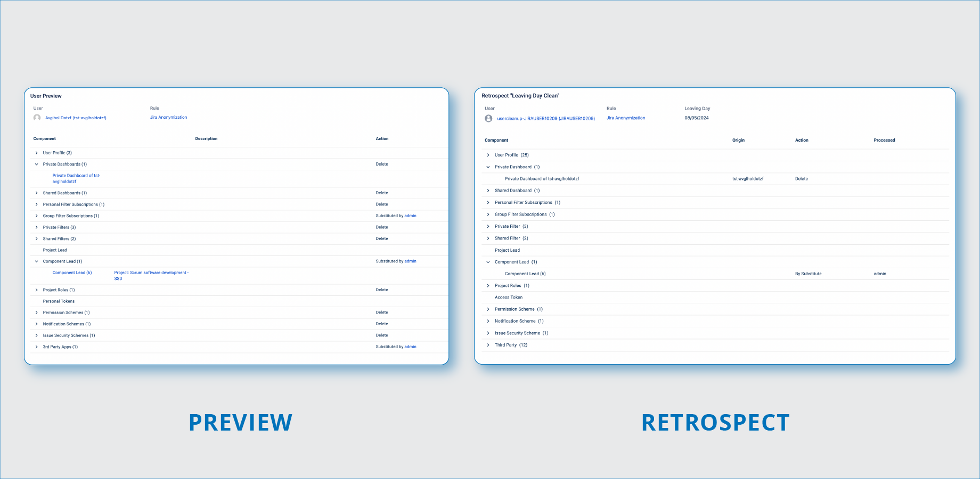This screenshot has height=479, width=980.
Task: Click By Substitute action cell
Action: tap(808, 274)
